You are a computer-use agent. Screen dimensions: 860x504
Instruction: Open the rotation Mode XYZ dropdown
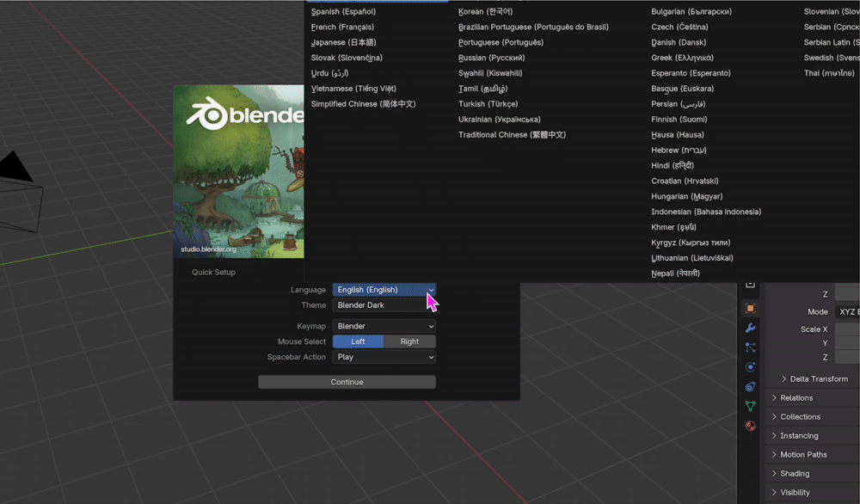coord(847,311)
